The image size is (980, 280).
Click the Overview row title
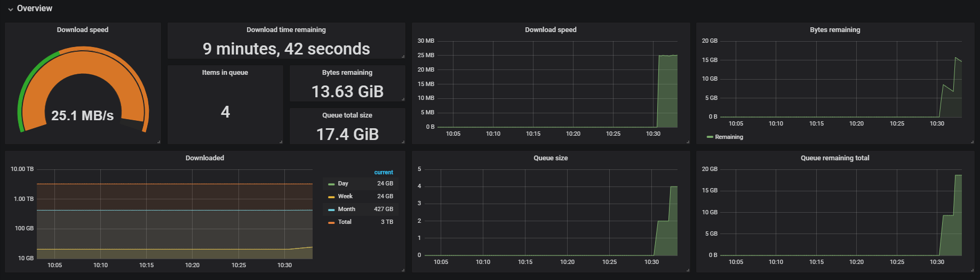point(35,9)
